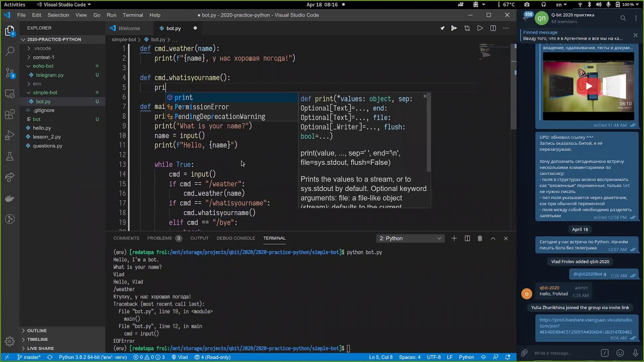Select Python 3.8.2 interpreter in status bar
Image resolution: width=644 pixels, height=362 pixels.
[93, 357]
